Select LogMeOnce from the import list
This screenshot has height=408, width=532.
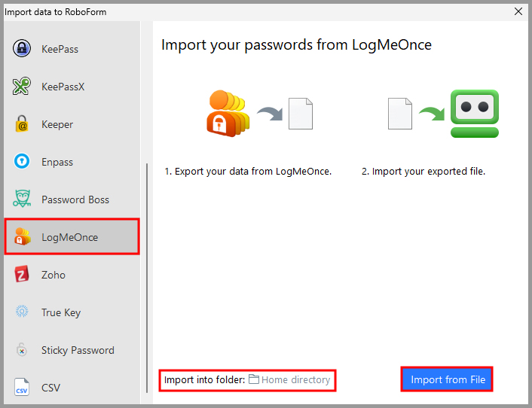click(70, 237)
